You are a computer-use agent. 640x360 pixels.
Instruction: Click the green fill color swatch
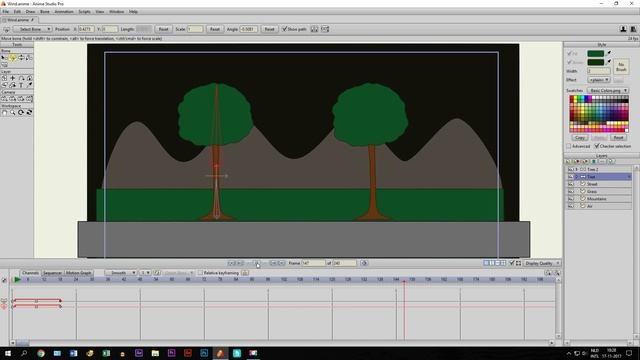596,53
